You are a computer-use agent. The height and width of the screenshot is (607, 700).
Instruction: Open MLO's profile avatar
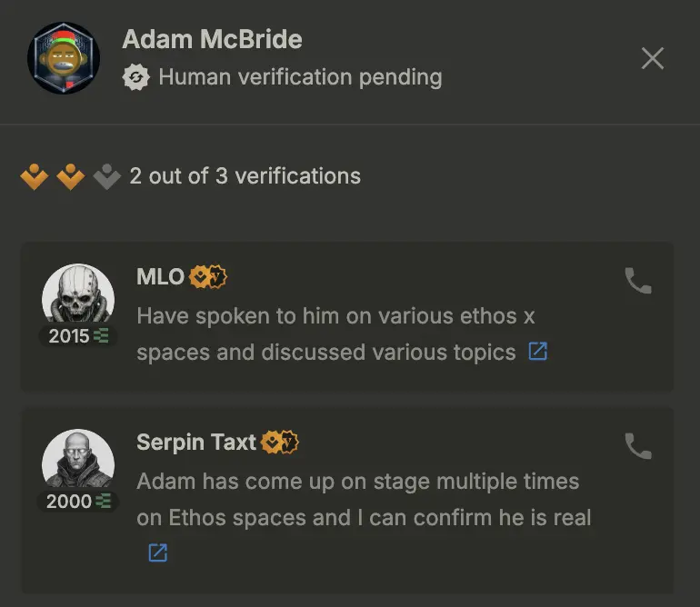pyautogui.click(x=78, y=295)
